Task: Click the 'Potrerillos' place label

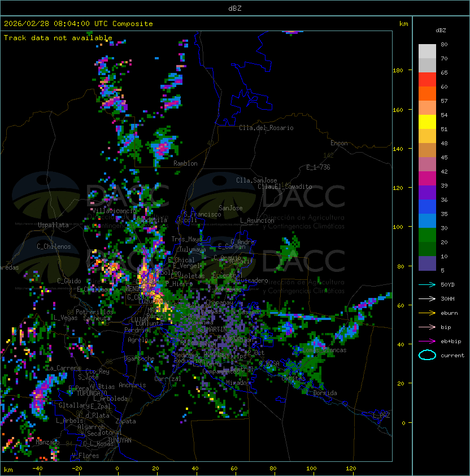Action: 94,312
